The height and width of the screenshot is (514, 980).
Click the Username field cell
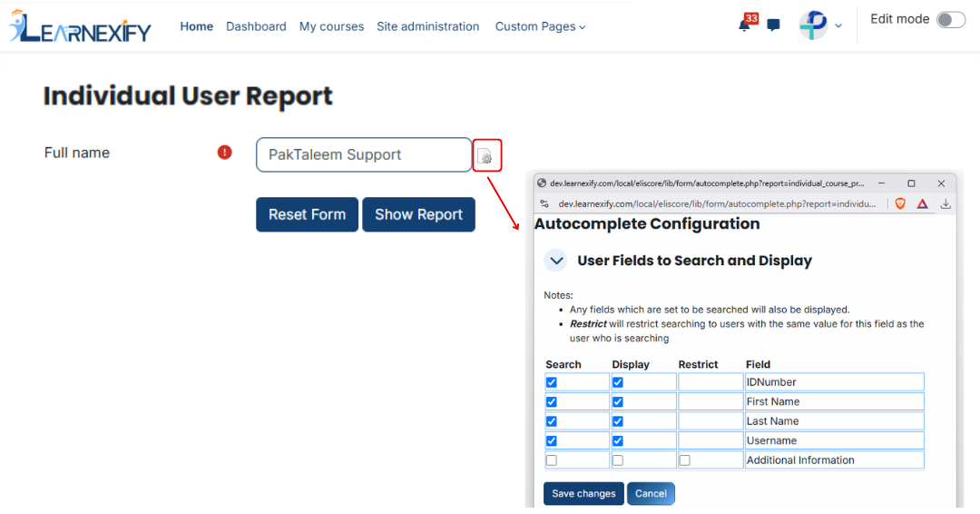835,440
